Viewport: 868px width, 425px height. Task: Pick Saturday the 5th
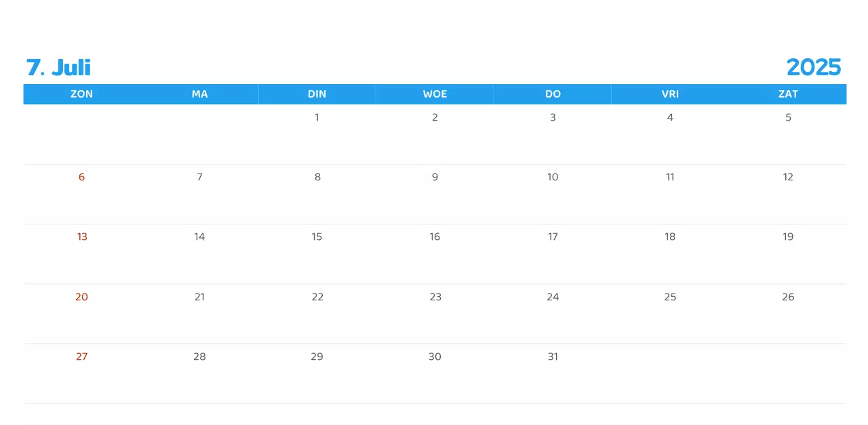tap(788, 117)
